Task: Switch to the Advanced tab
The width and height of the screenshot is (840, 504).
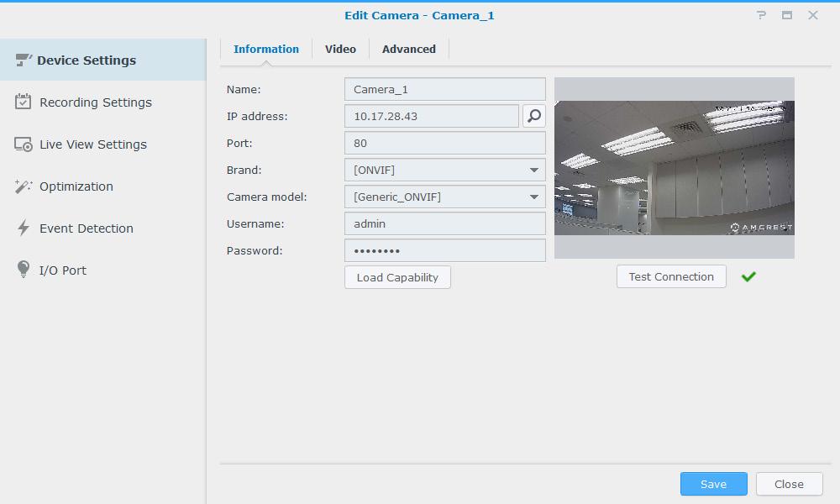Action: tap(409, 49)
